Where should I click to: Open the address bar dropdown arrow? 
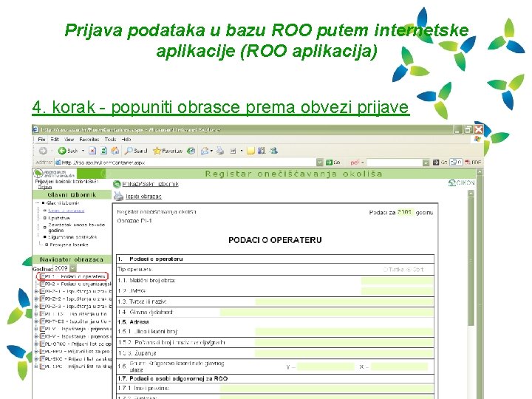pos(320,163)
